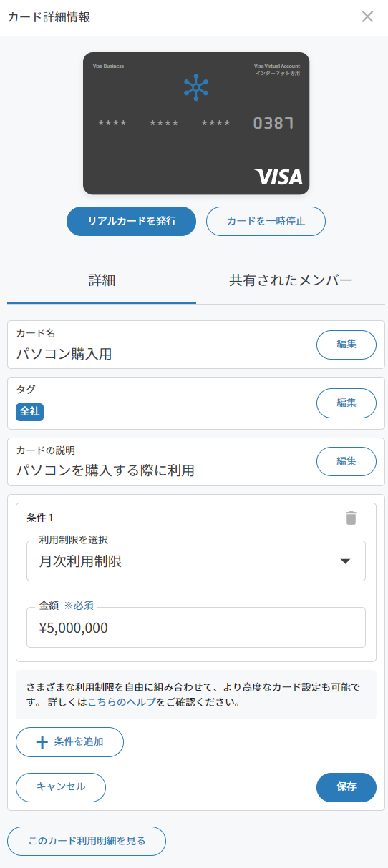Select the 詳細 tab
The width and height of the screenshot is (388, 868).
click(102, 280)
